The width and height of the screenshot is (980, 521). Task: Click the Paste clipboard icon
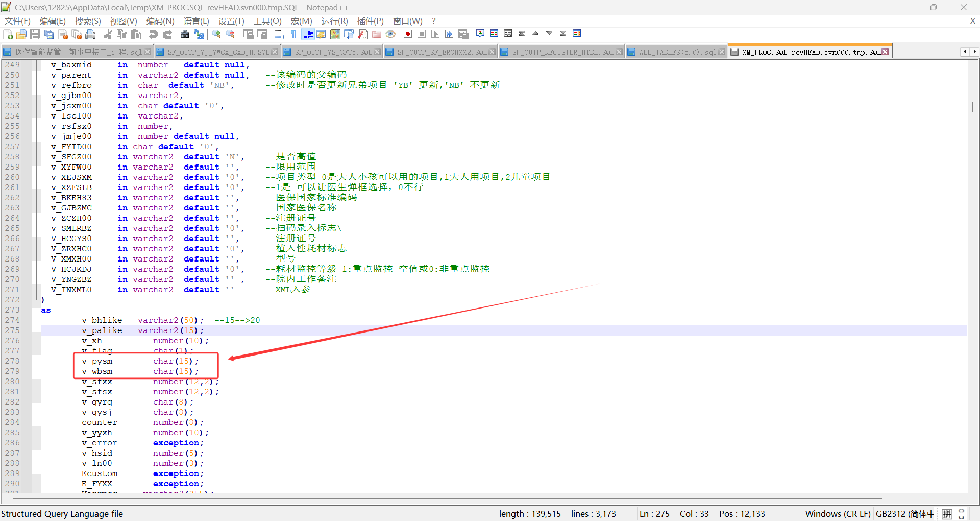[135, 34]
